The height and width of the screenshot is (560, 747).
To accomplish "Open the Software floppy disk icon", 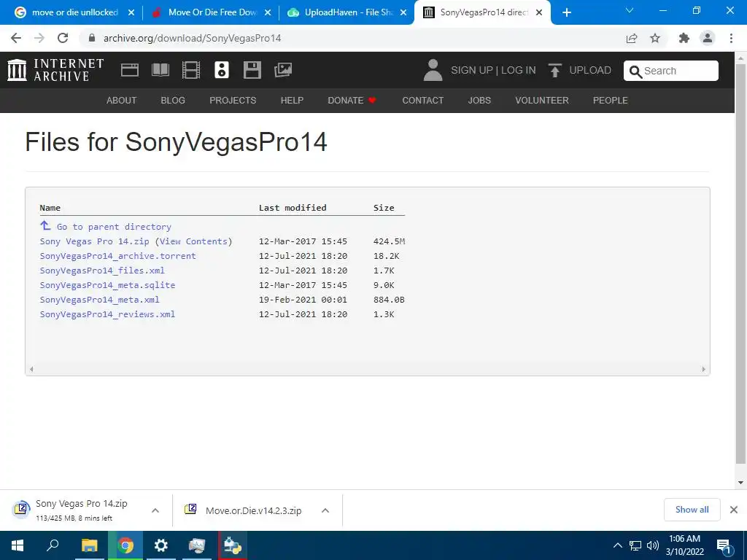I will pos(252,70).
